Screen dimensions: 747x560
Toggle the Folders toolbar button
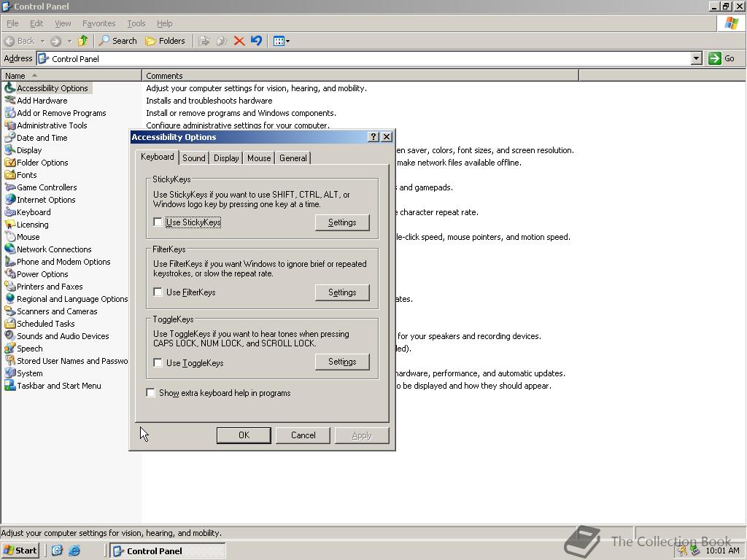166,41
